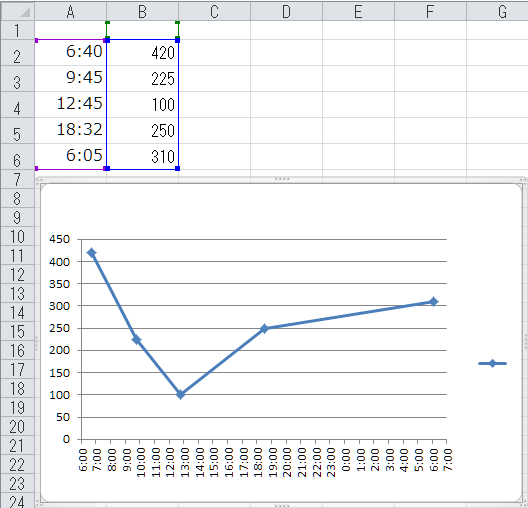Click cell containing 6:05

(x=70, y=157)
